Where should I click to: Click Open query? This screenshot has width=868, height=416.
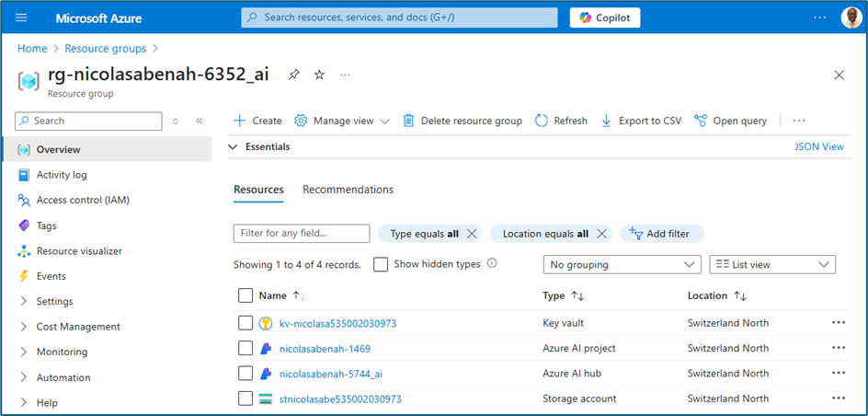coord(731,121)
